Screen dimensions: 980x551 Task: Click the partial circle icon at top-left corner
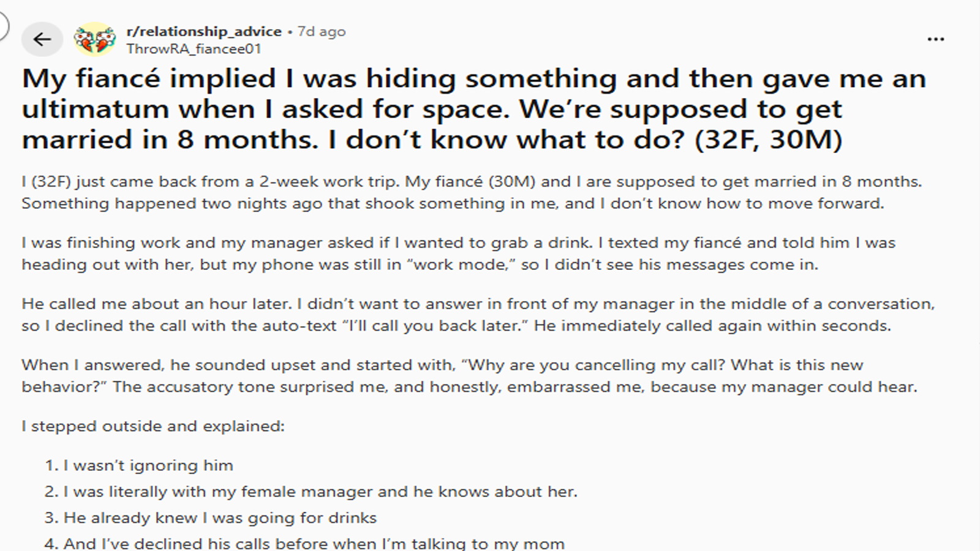coord(2,26)
